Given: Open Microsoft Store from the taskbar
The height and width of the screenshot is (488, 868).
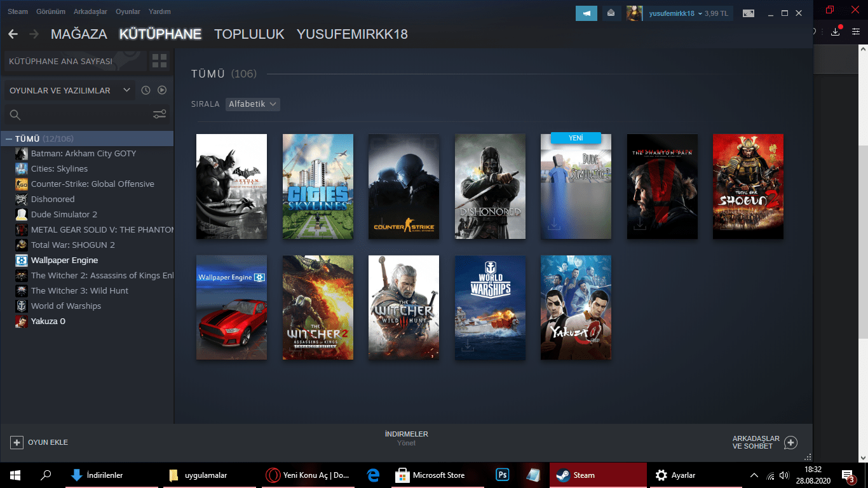Looking at the screenshot, I should coord(437,475).
